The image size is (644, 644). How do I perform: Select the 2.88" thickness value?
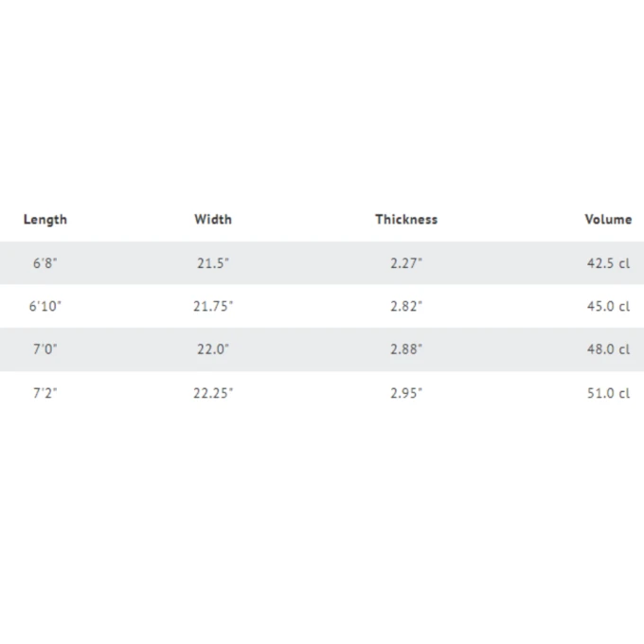[406, 349]
